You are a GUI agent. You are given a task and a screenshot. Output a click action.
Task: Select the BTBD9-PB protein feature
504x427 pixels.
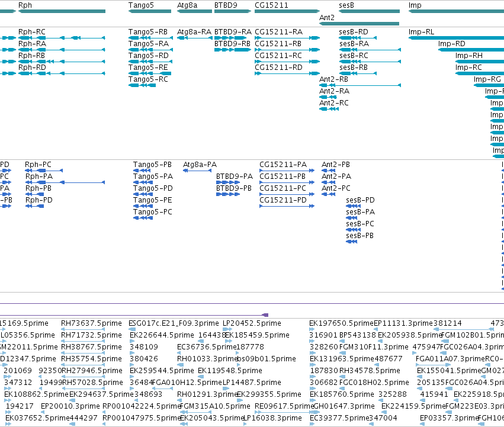228,194
